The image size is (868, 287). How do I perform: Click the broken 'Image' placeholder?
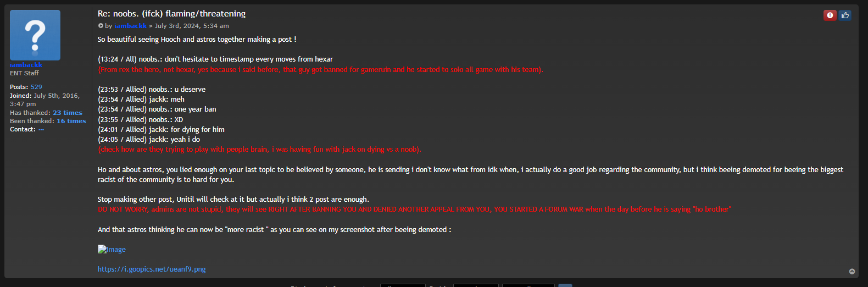(112, 249)
